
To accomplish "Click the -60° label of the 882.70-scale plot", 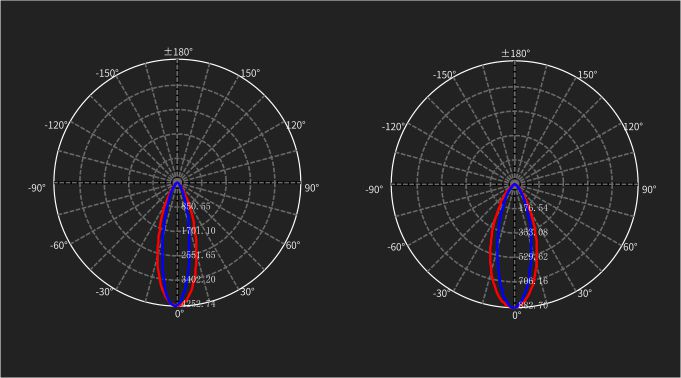I will [x=396, y=247].
